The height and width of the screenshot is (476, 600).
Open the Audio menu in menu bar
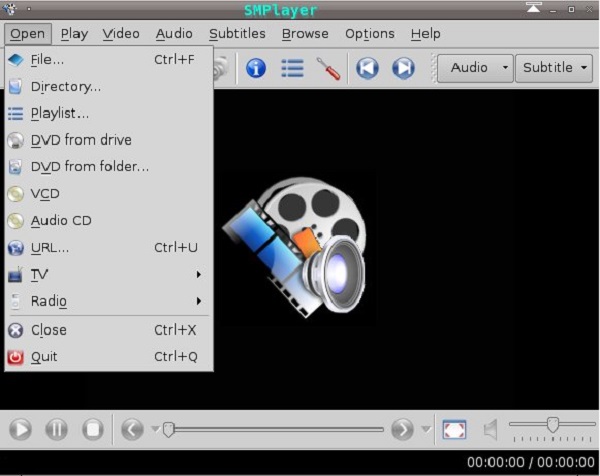tap(174, 34)
